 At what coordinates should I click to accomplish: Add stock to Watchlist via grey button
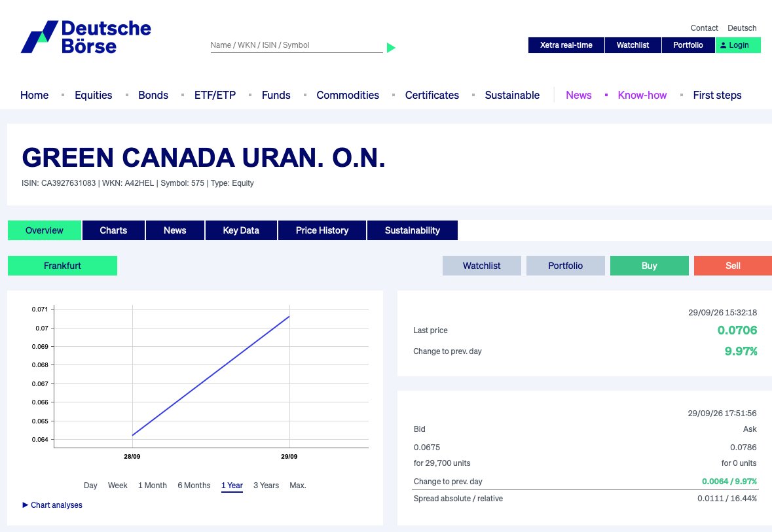tap(481, 266)
